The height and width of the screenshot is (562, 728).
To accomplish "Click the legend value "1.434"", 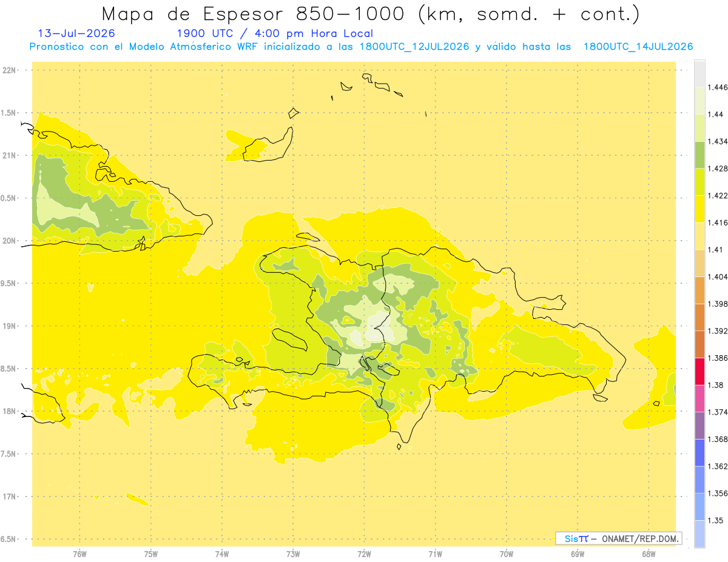I will (717, 141).
